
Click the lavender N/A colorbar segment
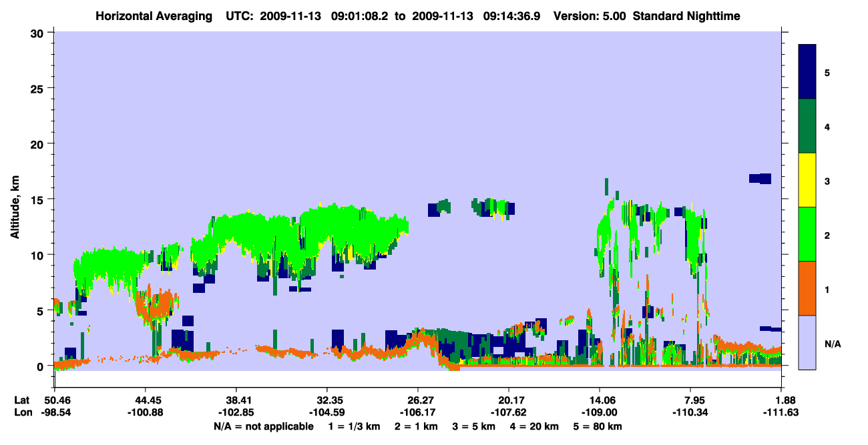pyautogui.click(x=807, y=342)
